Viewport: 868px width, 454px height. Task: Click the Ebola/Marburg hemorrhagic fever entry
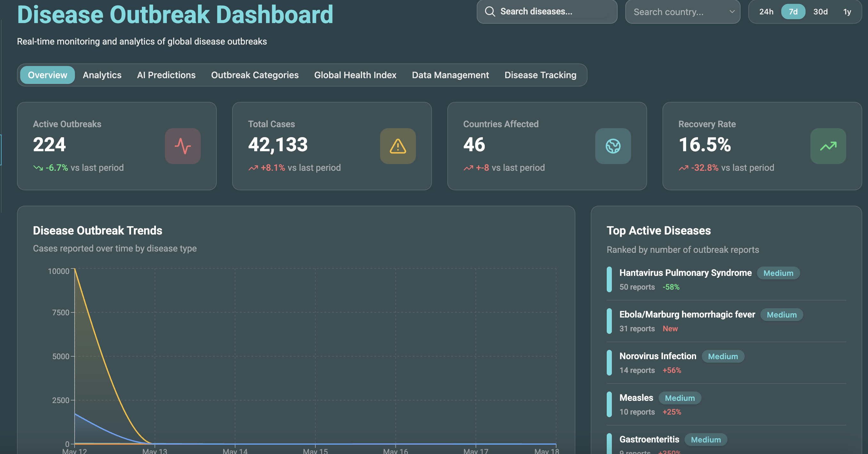pyautogui.click(x=726, y=321)
